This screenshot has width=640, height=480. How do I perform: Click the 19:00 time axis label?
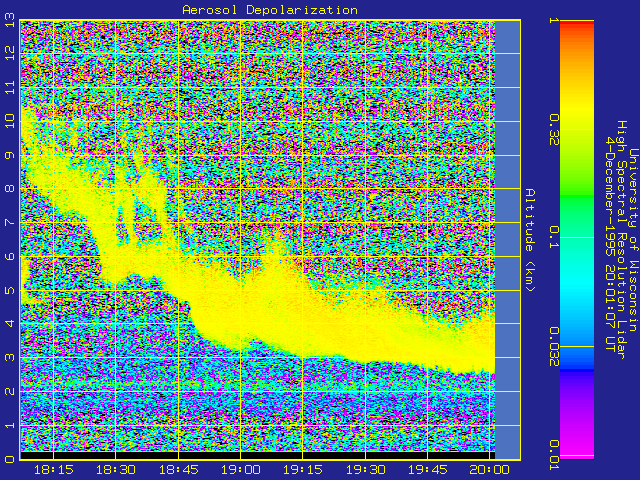coord(240,470)
